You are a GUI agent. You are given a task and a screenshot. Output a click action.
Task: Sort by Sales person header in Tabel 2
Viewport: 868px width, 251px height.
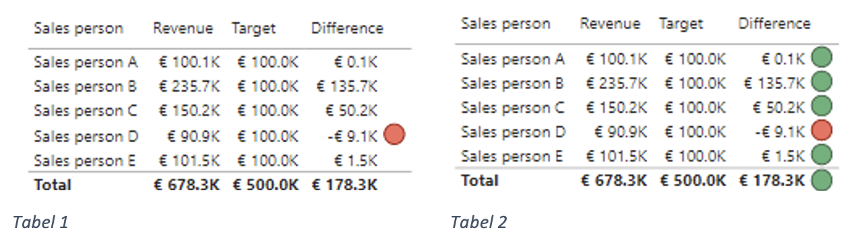(x=505, y=24)
